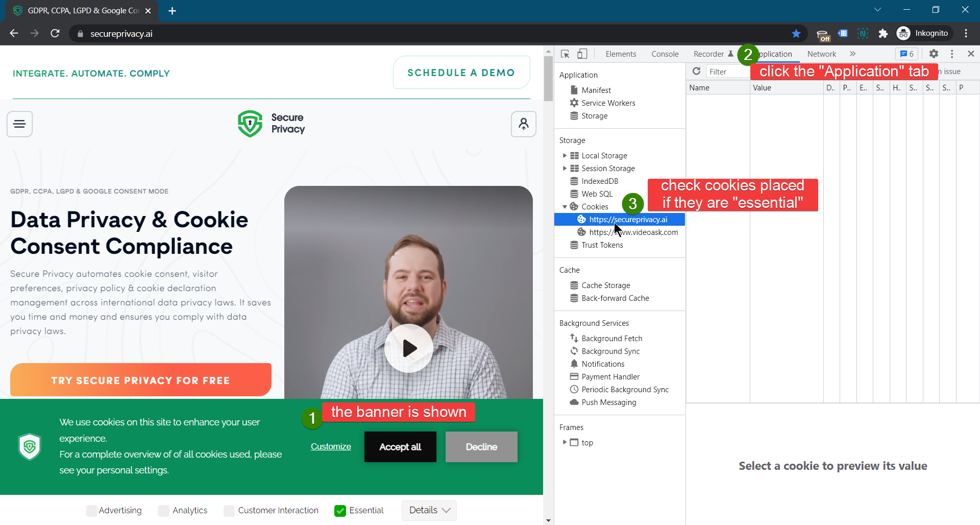Expand the Session Storage tree item
Image resolution: width=980 pixels, height=525 pixels.
[565, 169]
